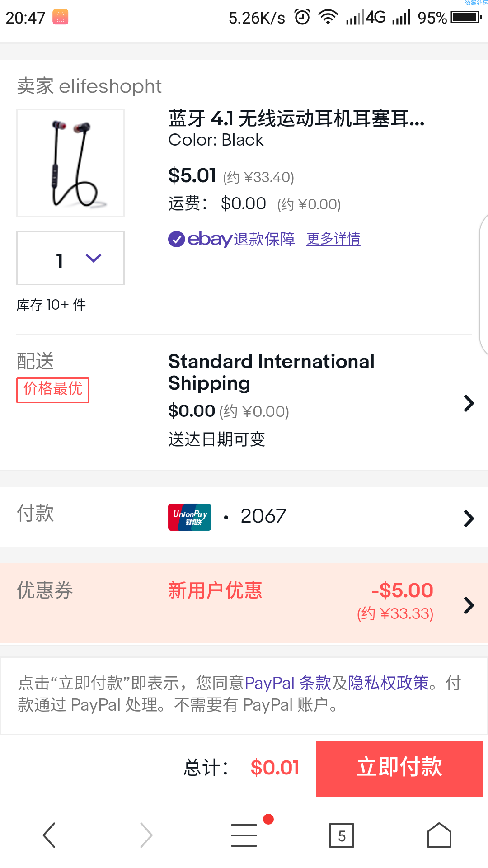Click the 立即付款 pay now button

click(x=399, y=769)
